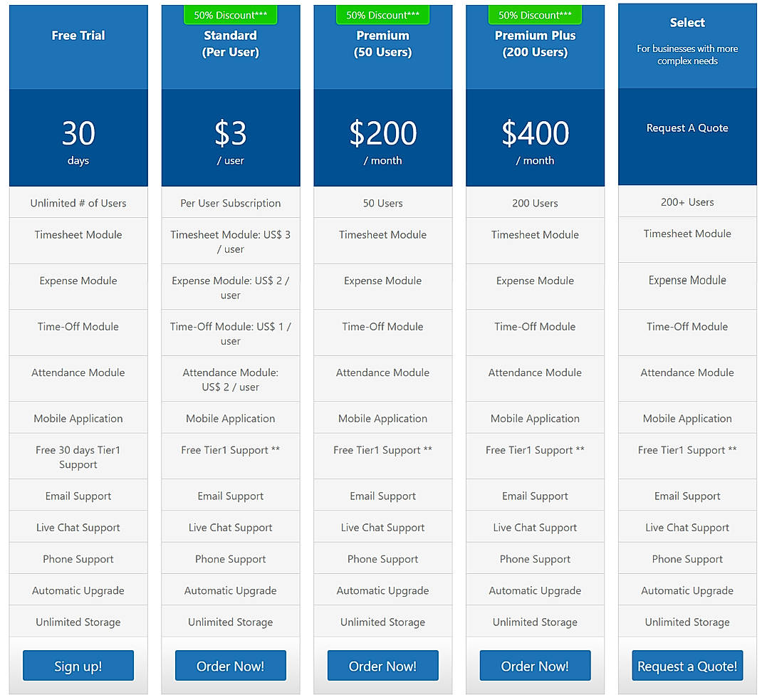Click Email Support in Select column

coord(687,496)
